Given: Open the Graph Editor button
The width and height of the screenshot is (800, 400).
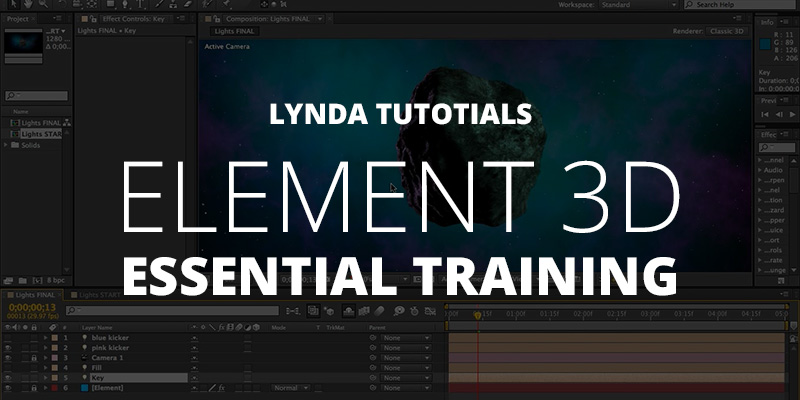Looking at the screenshot, I should pyautogui.click(x=430, y=311).
